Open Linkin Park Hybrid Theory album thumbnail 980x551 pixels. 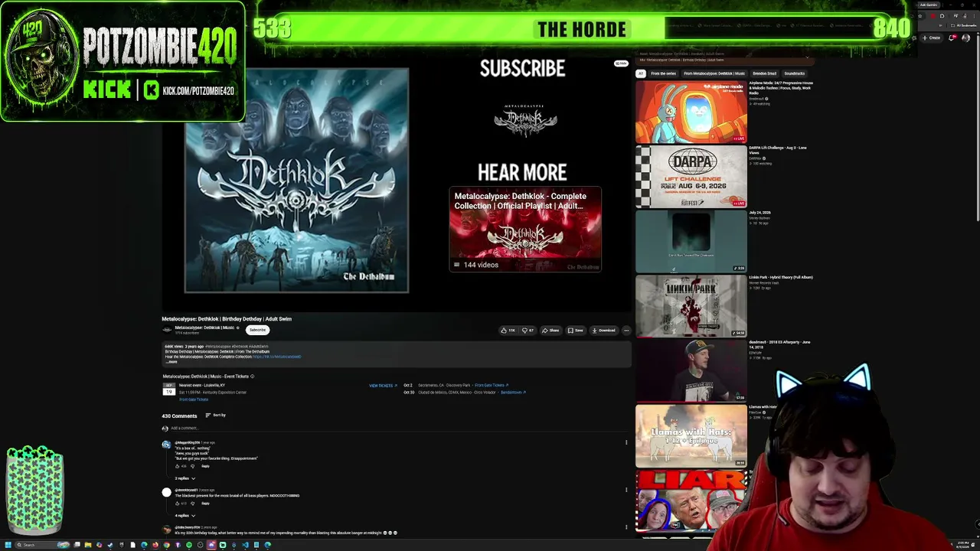tap(691, 306)
